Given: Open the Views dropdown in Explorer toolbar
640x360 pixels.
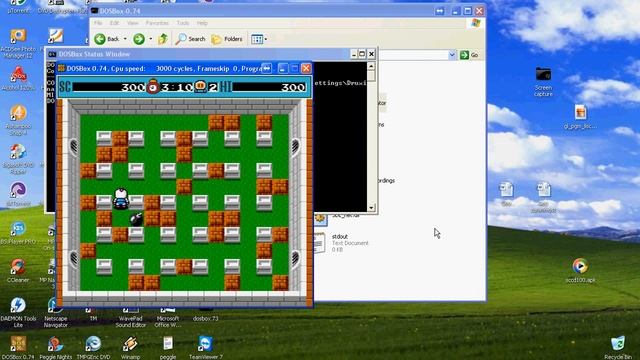Looking at the screenshot, I should click(x=259, y=39).
